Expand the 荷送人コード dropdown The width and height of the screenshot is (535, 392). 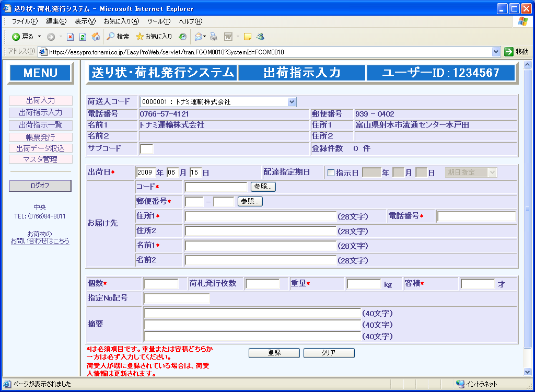pyautogui.click(x=292, y=102)
